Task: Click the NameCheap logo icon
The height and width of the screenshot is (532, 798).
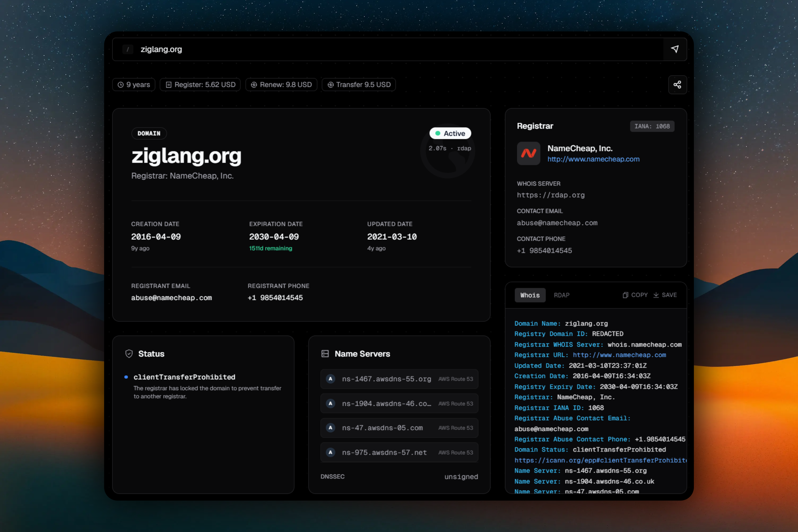Action: (x=528, y=153)
